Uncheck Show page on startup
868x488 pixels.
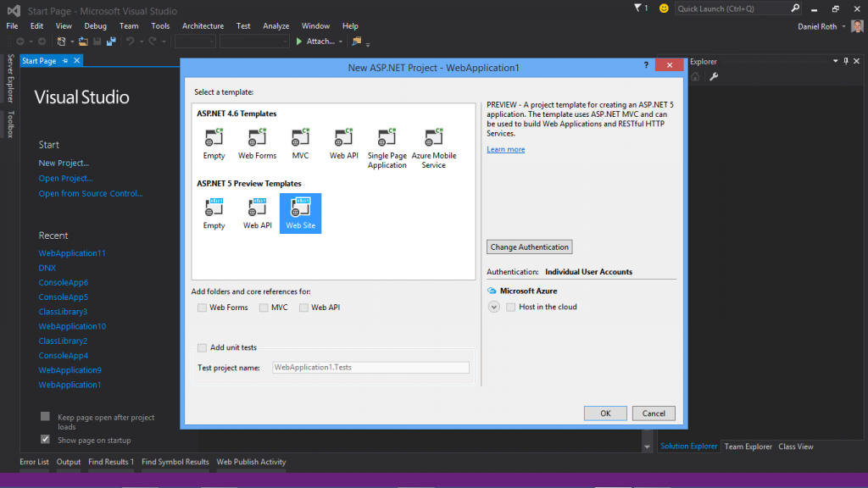click(x=45, y=440)
